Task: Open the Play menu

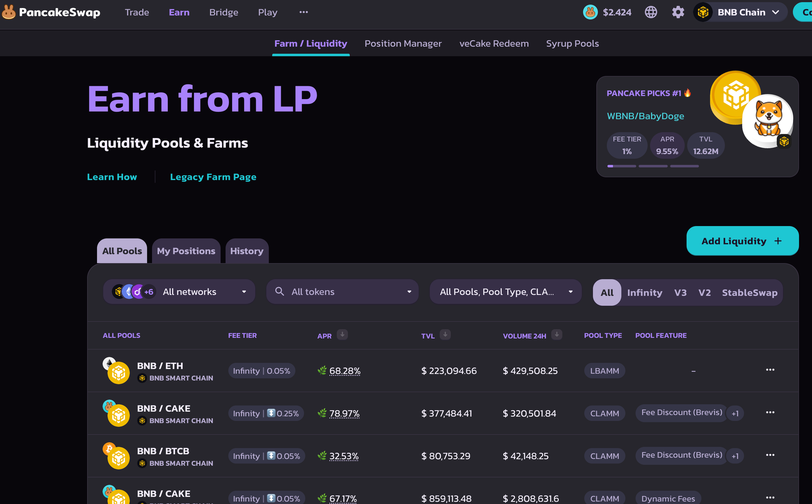Action: (x=268, y=12)
